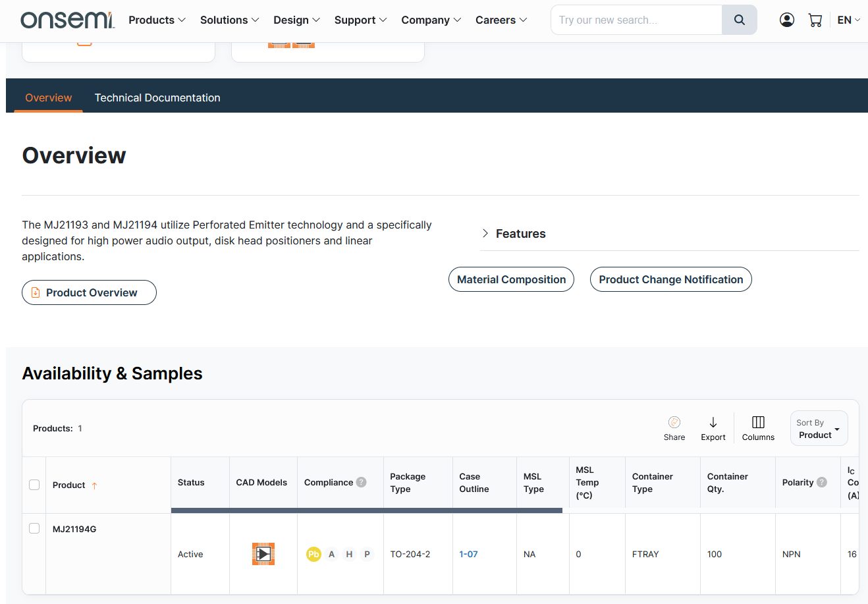Open the Sort By Product dropdown
Screen dimensions: 868x604
(819, 429)
